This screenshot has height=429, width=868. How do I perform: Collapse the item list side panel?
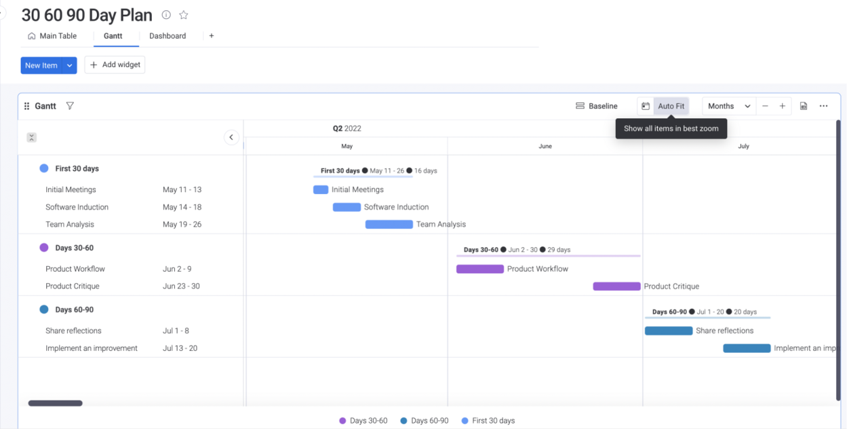[231, 137]
